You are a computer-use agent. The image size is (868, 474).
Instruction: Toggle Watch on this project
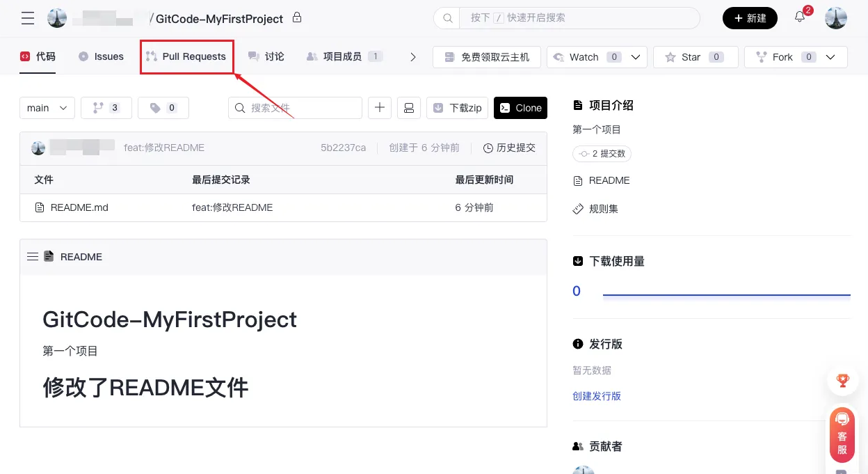(584, 57)
